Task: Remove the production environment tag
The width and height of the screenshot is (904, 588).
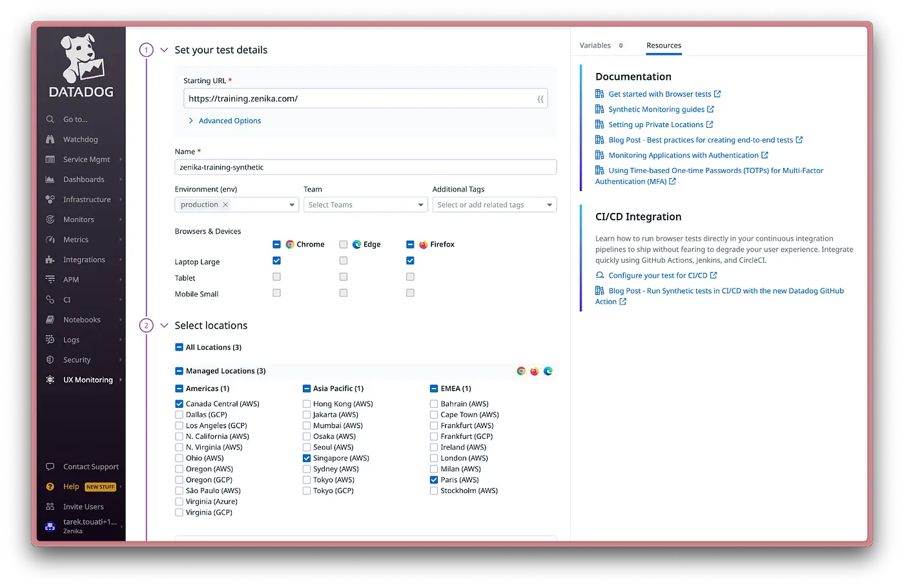Action: click(x=225, y=205)
